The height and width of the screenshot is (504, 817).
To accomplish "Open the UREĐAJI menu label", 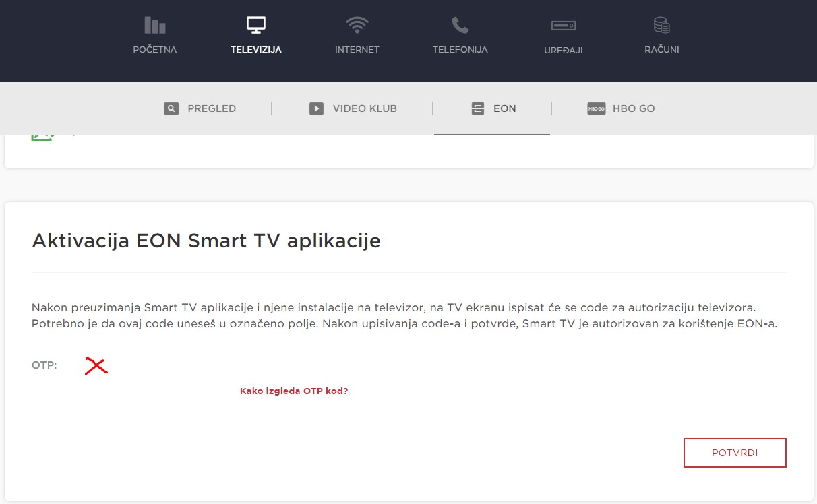I will pyautogui.click(x=564, y=51).
